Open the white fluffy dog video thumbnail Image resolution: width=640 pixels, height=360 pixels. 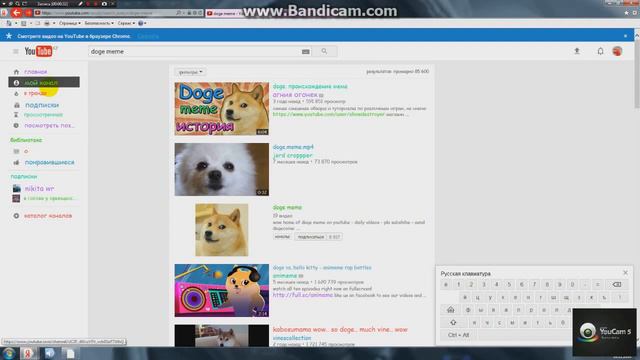(x=222, y=169)
